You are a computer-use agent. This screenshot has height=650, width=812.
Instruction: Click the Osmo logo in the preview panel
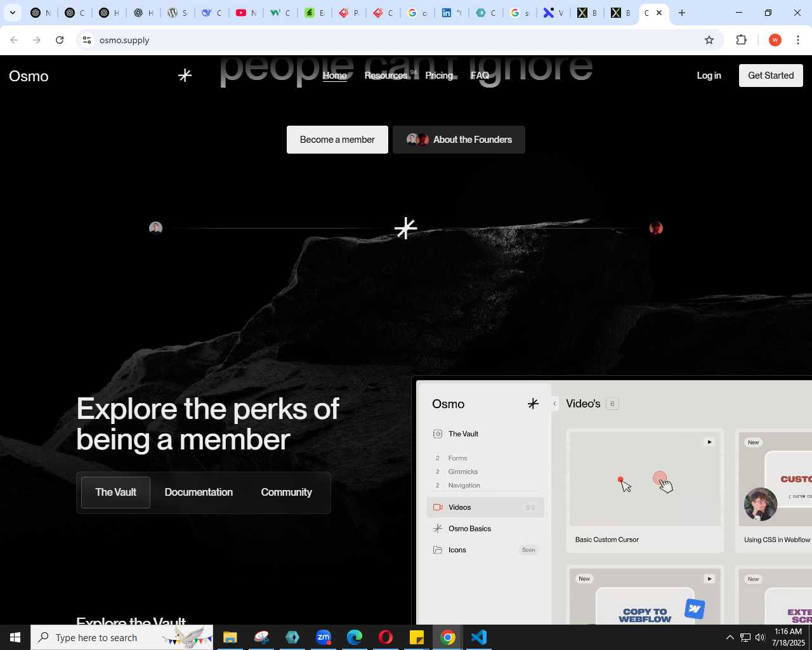pyautogui.click(x=448, y=404)
